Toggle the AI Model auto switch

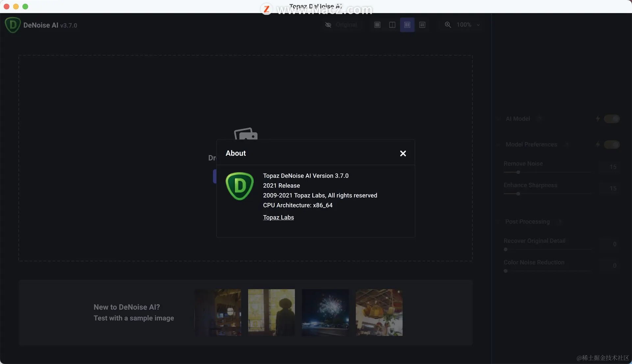tap(612, 119)
